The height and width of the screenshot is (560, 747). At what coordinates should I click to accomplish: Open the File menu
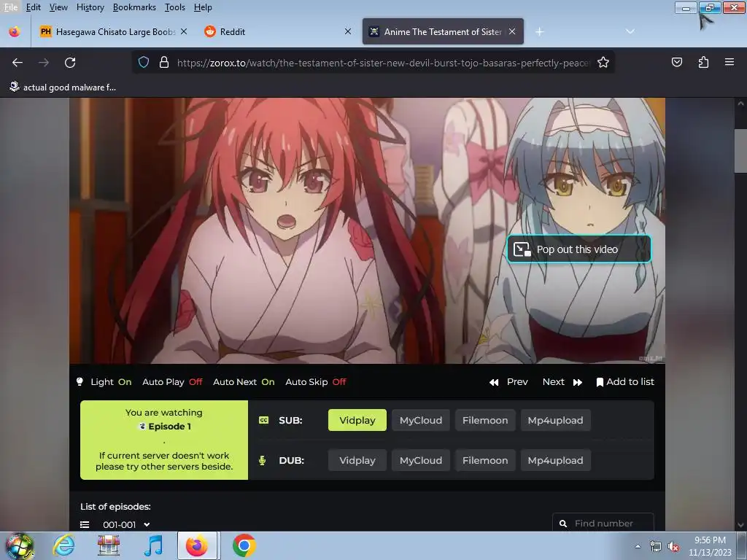coord(10,7)
